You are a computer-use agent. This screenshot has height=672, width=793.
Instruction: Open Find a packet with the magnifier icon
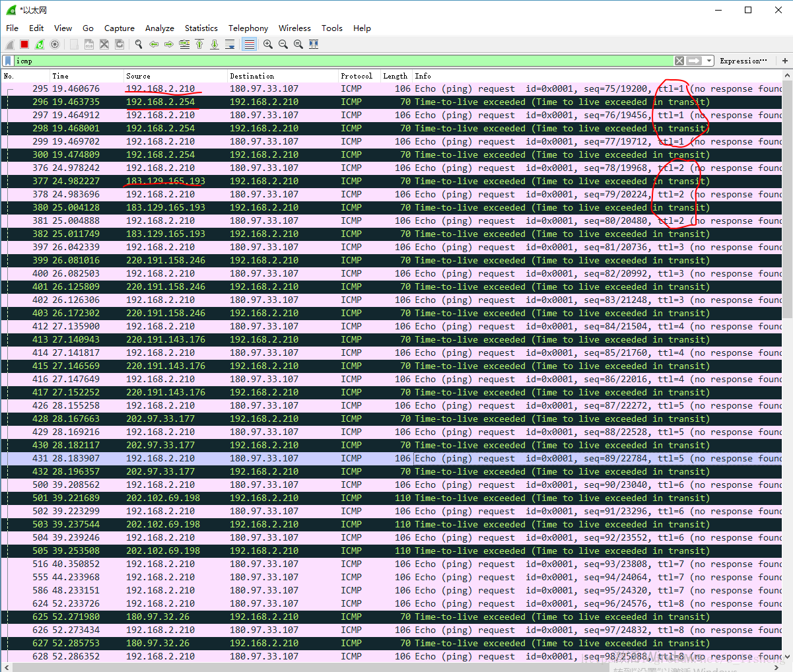point(139,44)
